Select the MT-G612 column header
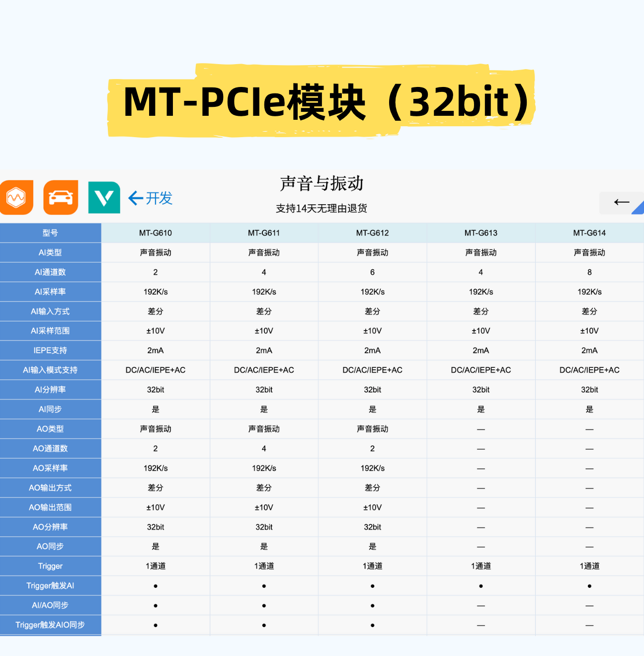Screen dimensions: 644x656 click(372, 233)
